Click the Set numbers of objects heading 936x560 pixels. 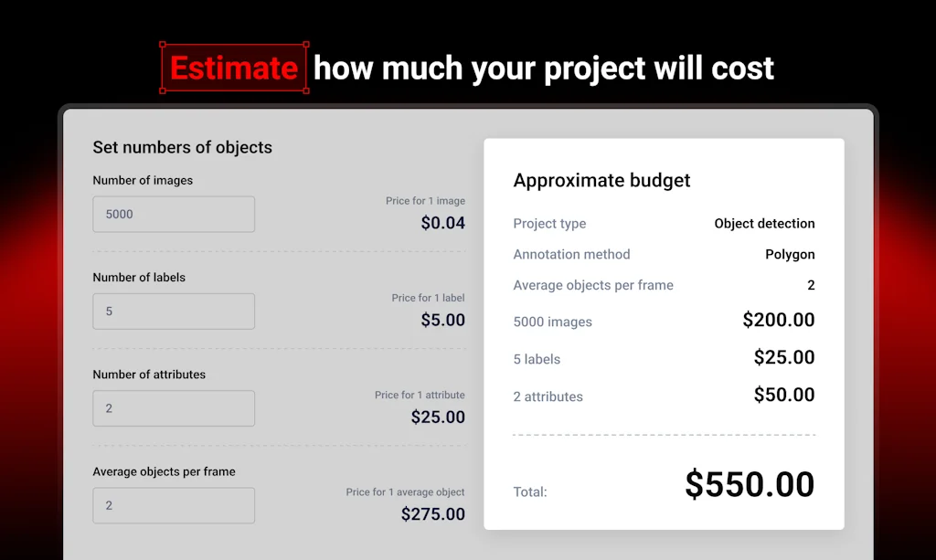pos(180,147)
